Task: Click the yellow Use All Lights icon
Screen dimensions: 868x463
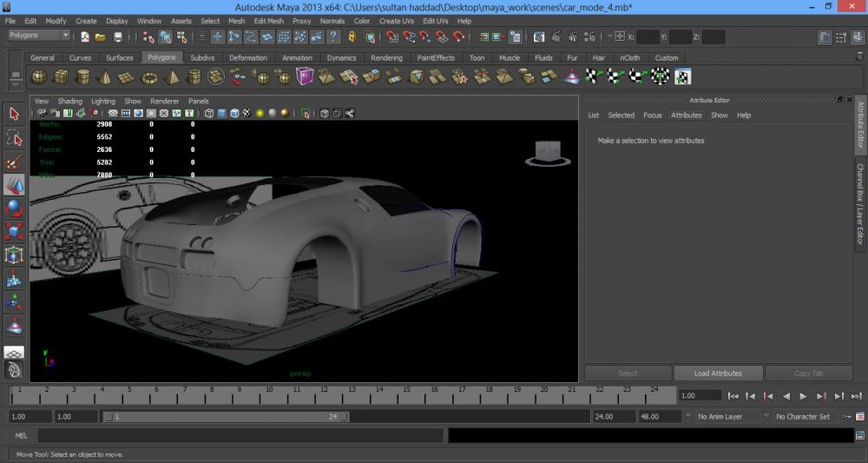Action: coord(260,114)
